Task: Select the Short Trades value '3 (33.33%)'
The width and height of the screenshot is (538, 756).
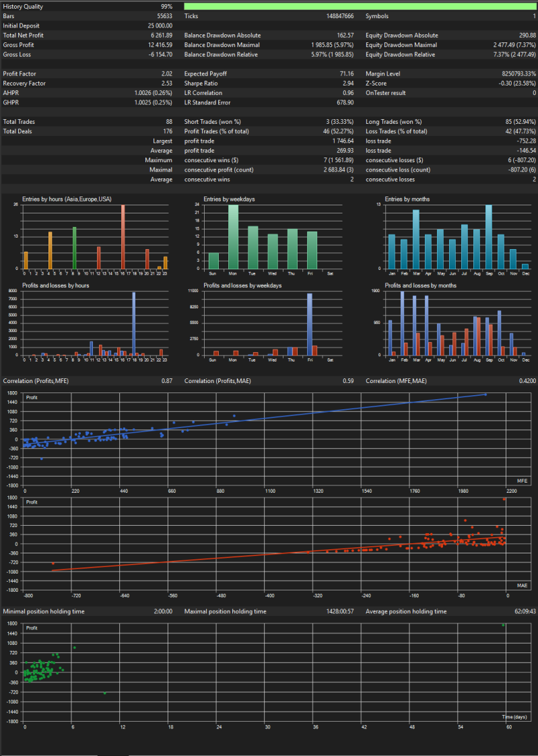Action: tap(339, 122)
